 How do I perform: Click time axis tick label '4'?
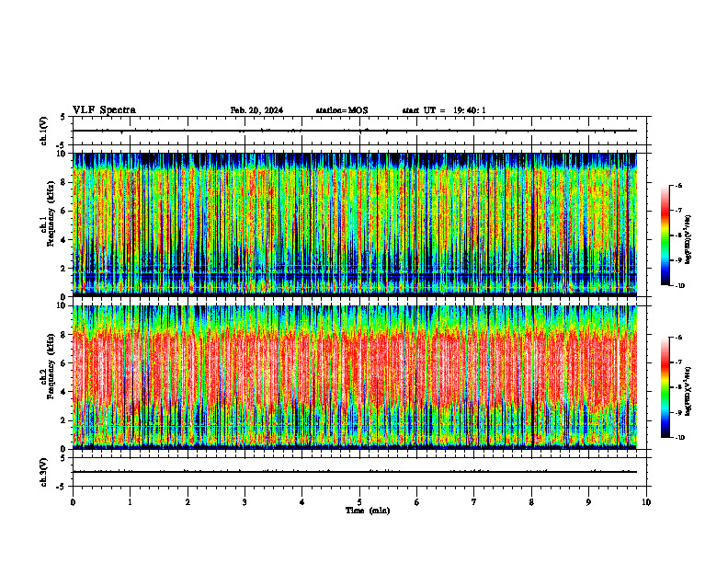tap(302, 502)
